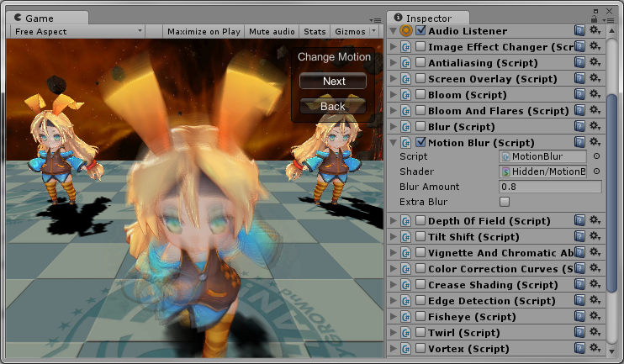
Task: Enable Bloom script checkbox
Action: point(420,94)
